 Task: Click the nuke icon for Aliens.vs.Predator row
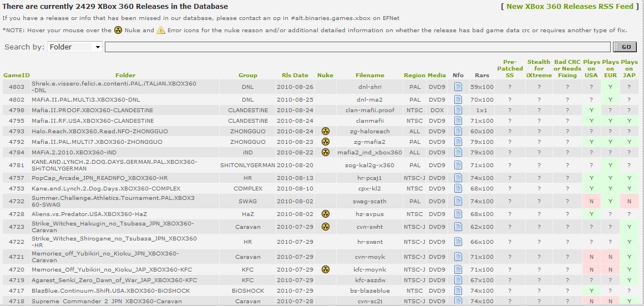(x=325, y=214)
